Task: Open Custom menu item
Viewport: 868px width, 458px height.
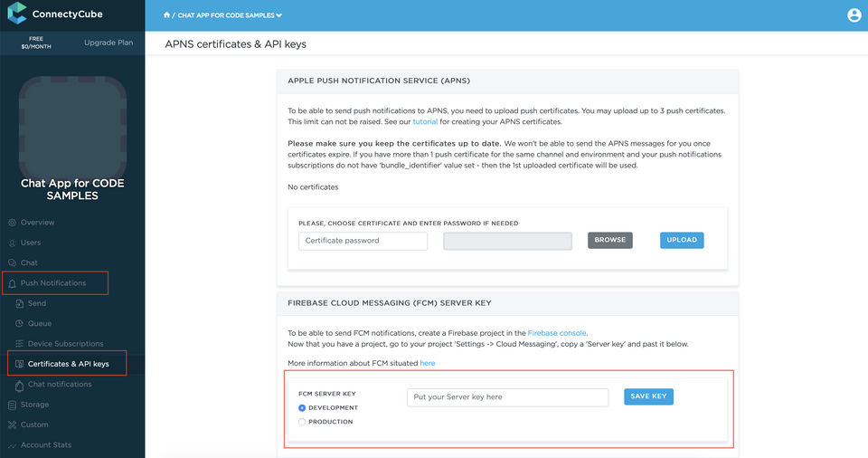Action: click(34, 425)
